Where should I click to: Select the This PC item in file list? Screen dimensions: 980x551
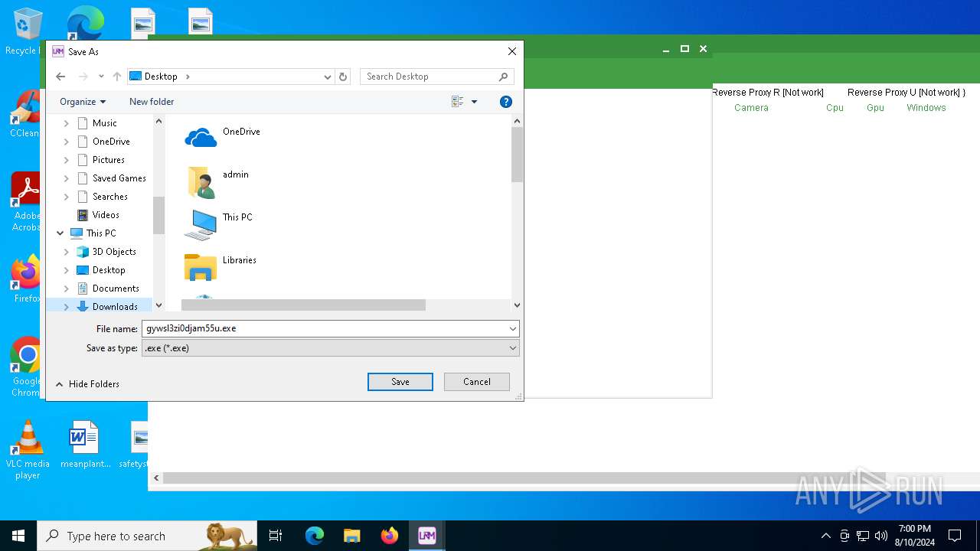pyautogui.click(x=219, y=224)
